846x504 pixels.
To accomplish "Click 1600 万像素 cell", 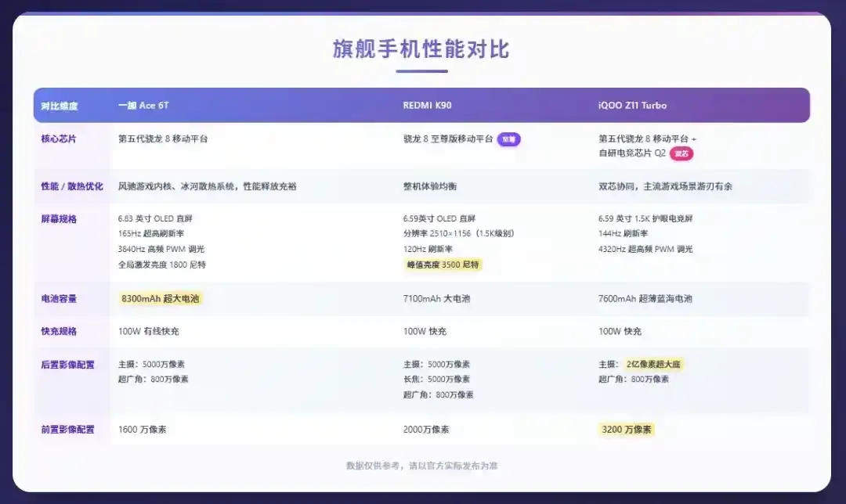I will point(142,430).
